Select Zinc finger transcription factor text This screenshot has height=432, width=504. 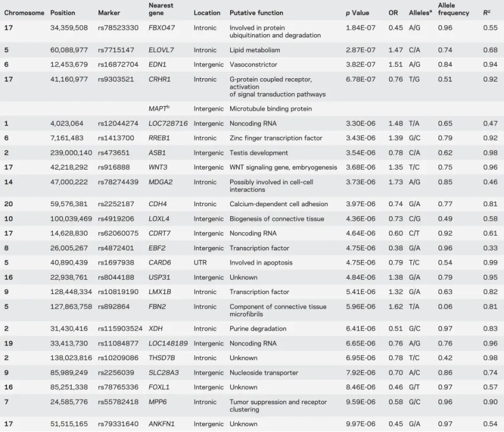point(276,138)
